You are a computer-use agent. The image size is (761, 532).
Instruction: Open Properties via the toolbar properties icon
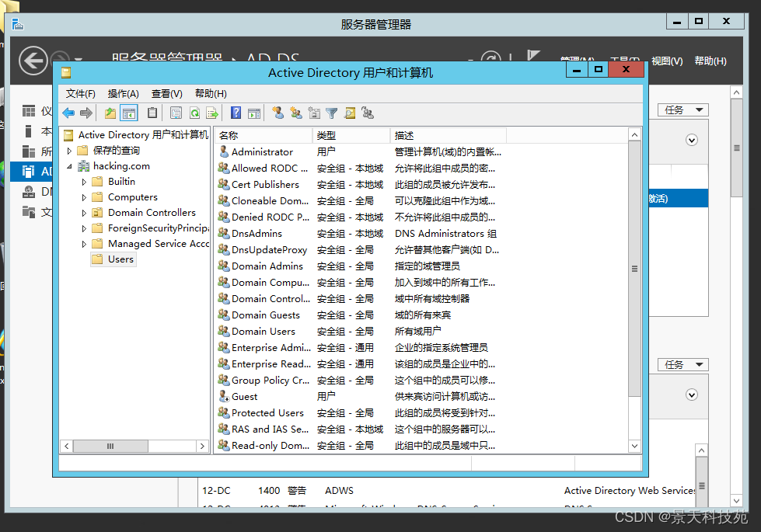tap(176, 113)
